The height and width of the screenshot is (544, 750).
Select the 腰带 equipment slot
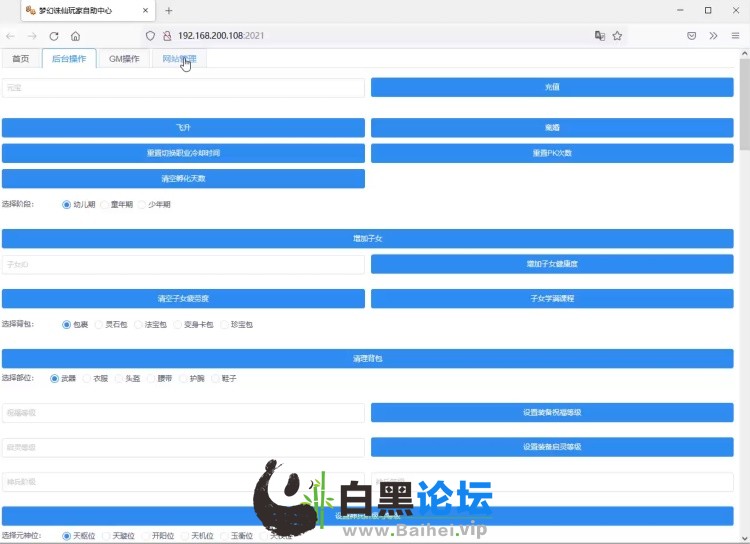click(x=159, y=378)
